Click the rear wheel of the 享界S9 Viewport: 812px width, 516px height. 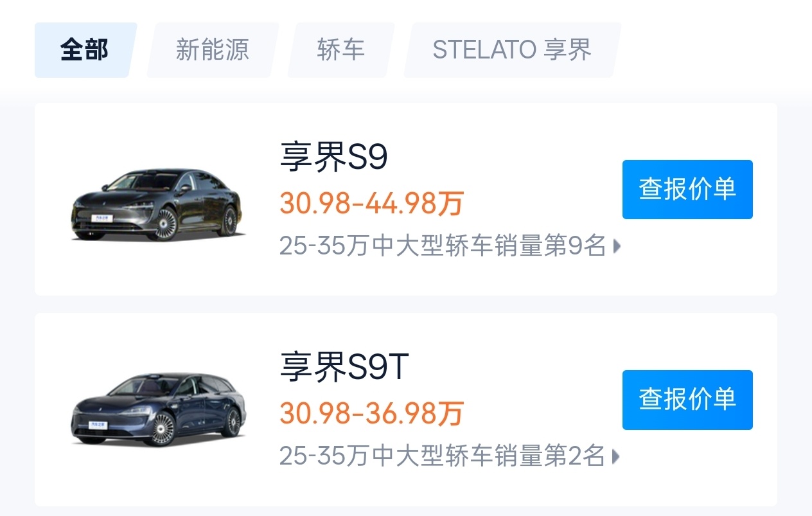pyautogui.click(x=229, y=220)
